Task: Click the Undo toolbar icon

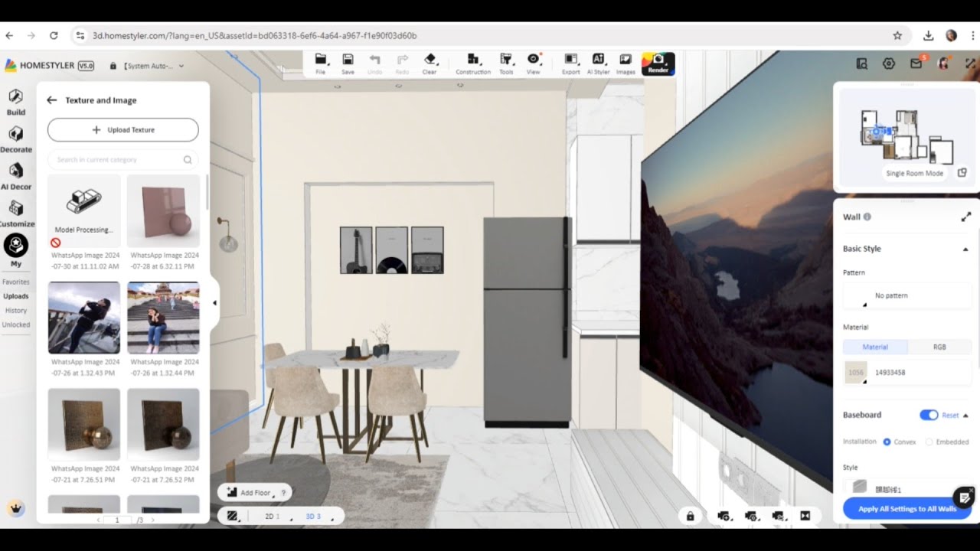Action: pos(374,64)
